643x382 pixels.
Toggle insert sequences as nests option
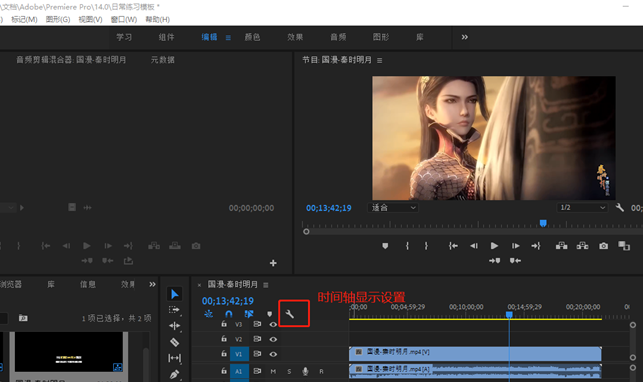[x=208, y=314]
